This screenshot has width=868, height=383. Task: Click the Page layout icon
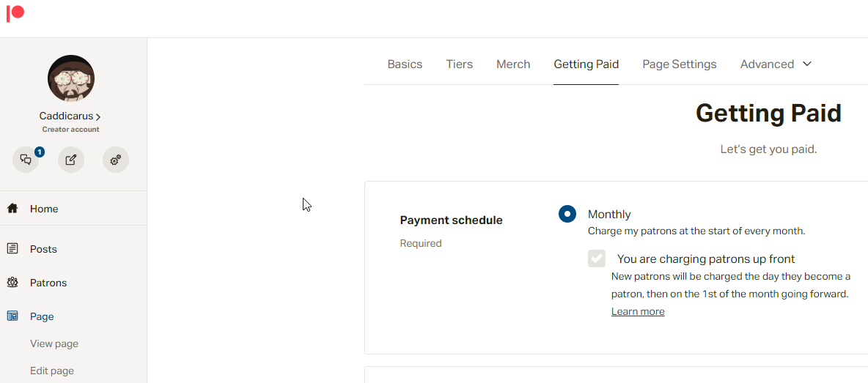coord(12,316)
